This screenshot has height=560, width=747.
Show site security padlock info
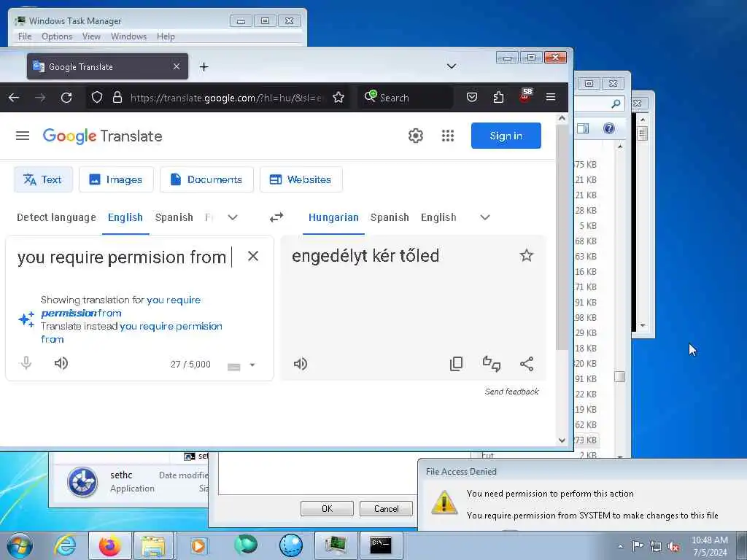(117, 98)
